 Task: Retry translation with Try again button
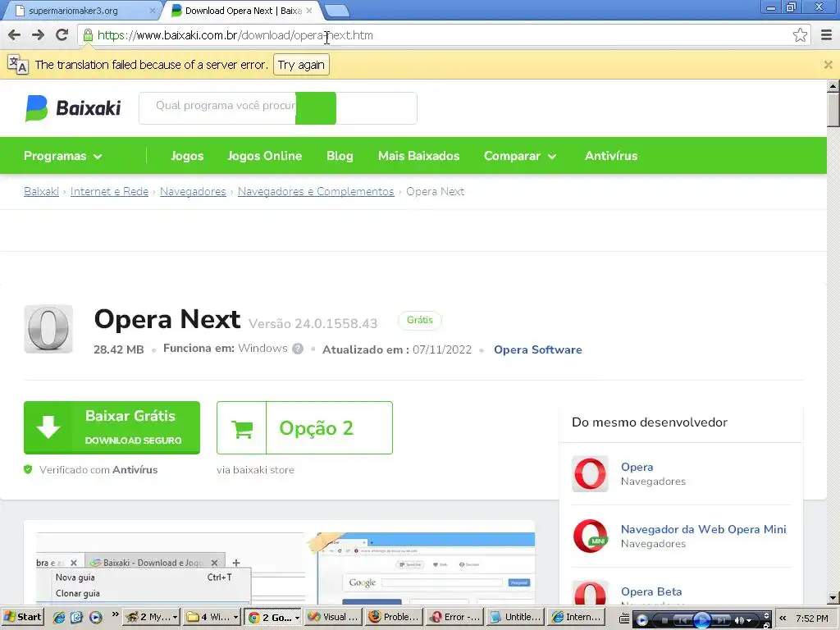pos(301,65)
